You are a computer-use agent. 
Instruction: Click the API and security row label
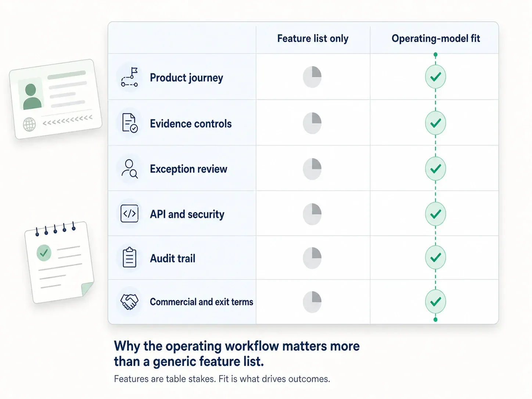[187, 214]
